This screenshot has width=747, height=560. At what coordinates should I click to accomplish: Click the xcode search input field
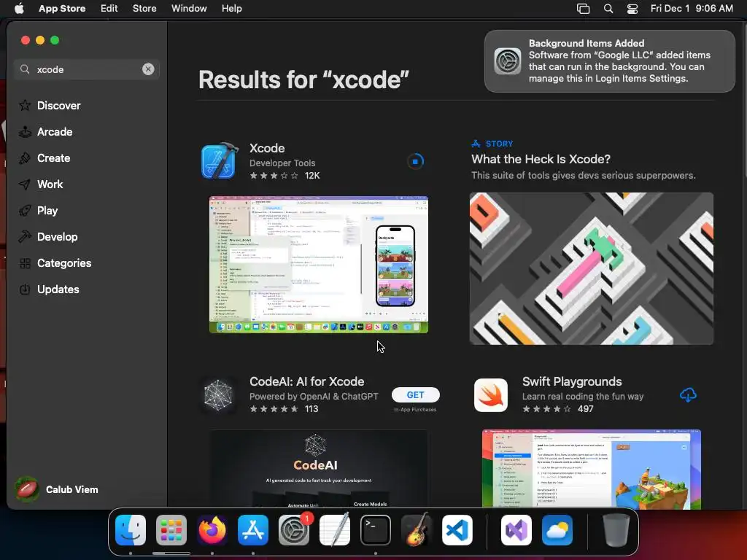point(87,69)
